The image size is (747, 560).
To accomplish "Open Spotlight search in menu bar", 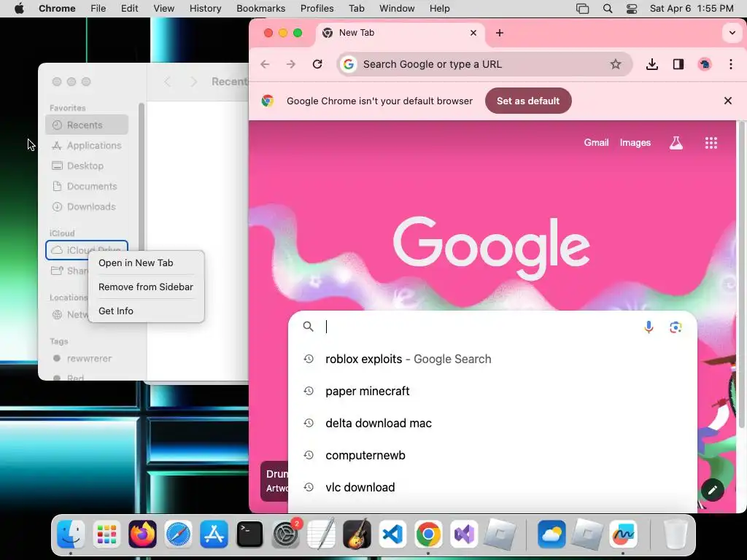I will [x=608, y=9].
